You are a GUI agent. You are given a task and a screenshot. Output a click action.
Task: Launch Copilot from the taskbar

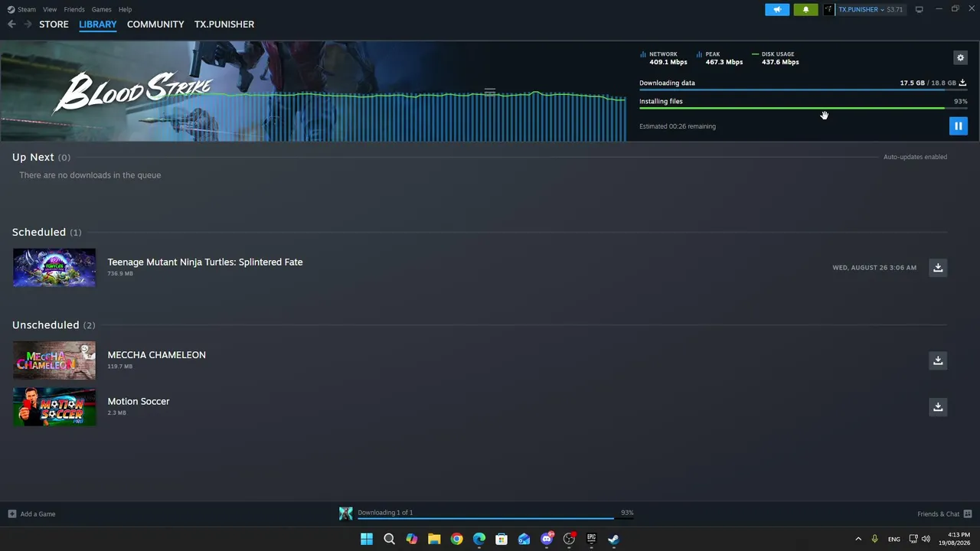(412, 539)
